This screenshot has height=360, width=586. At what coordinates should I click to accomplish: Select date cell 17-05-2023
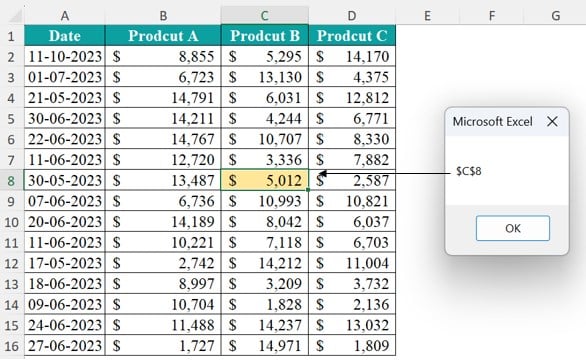click(65, 263)
